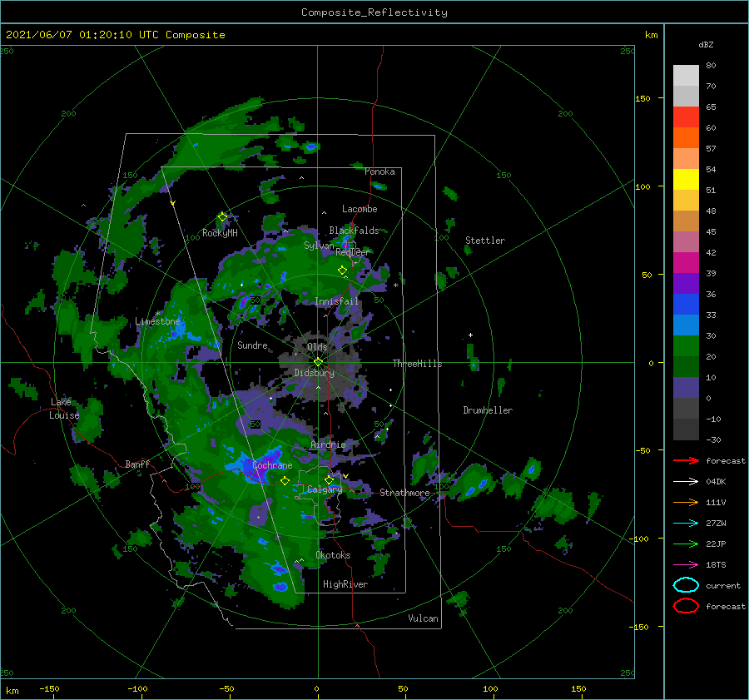
Task: Click the red swatch below 65 dBZ
Action: [686, 117]
